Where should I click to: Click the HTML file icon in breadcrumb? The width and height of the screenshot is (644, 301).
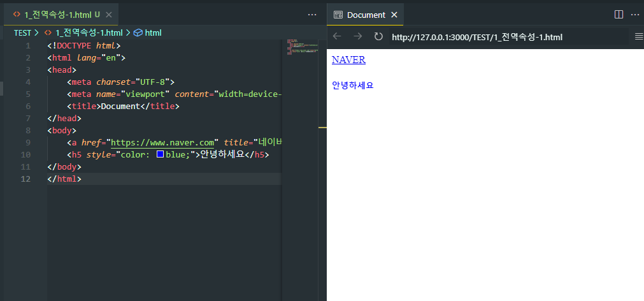click(x=48, y=33)
